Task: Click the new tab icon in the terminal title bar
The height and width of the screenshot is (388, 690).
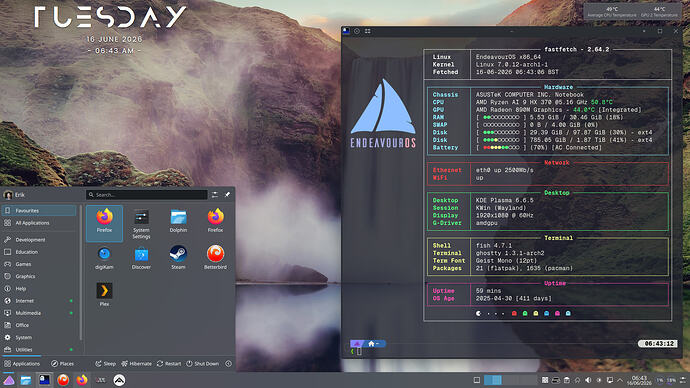Action: click(x=357, y=31)
